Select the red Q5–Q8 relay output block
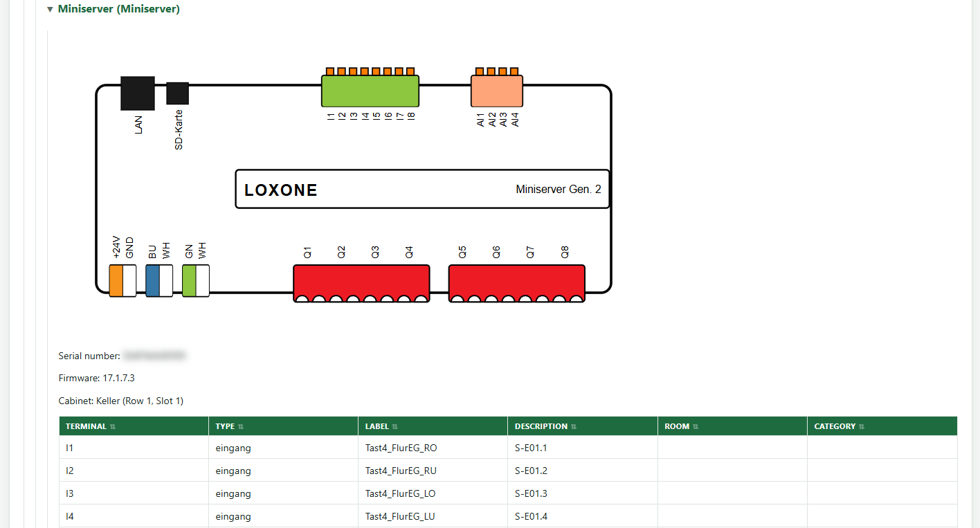 pos(517,284)
